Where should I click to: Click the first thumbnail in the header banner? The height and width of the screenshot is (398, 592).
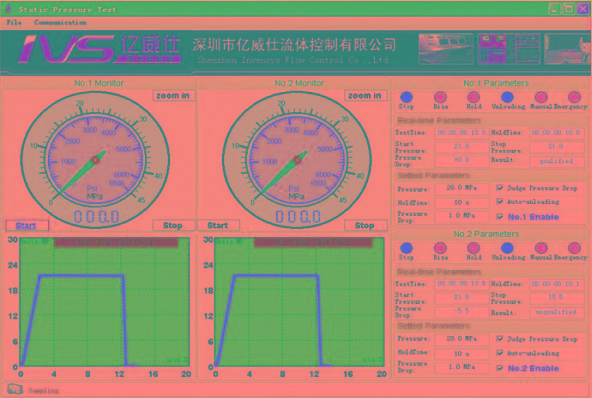(446, 49)
